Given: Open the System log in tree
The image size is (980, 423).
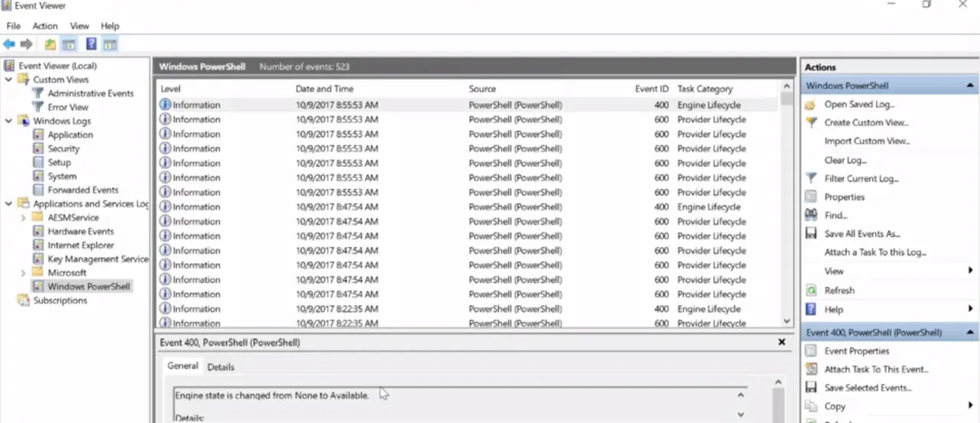Looking at the screenshot, I should click(62, 176).
